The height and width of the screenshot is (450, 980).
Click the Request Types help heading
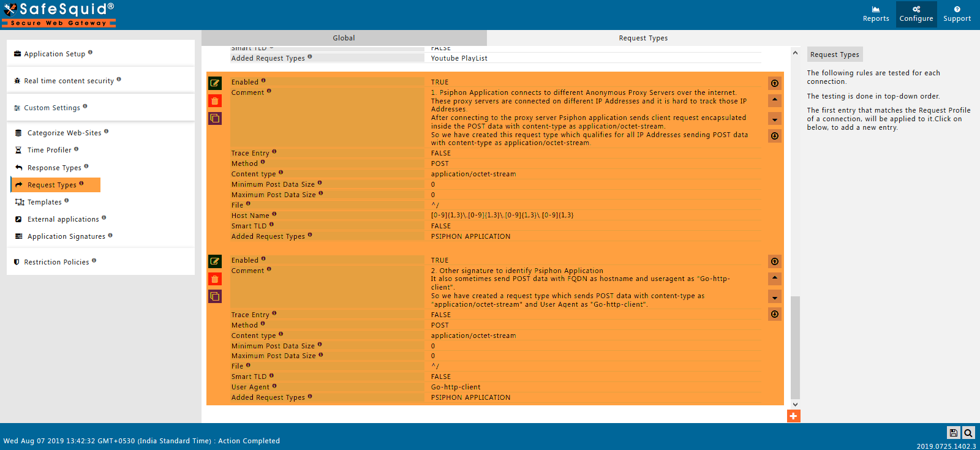click(x=835, y=54)
